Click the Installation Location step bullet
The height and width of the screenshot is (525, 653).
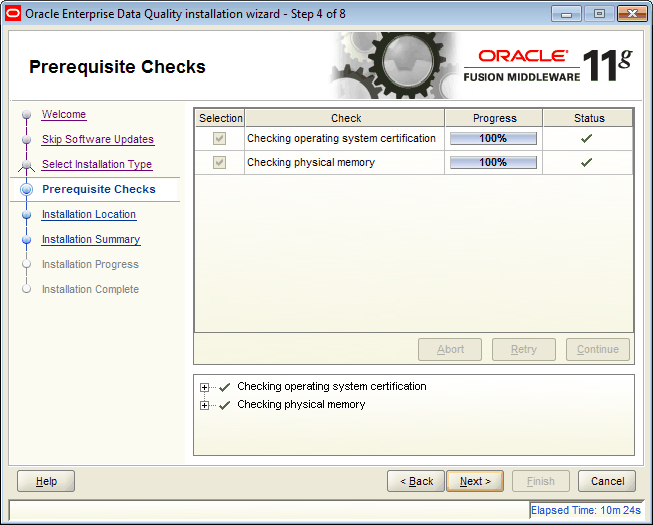pos(27,214)
